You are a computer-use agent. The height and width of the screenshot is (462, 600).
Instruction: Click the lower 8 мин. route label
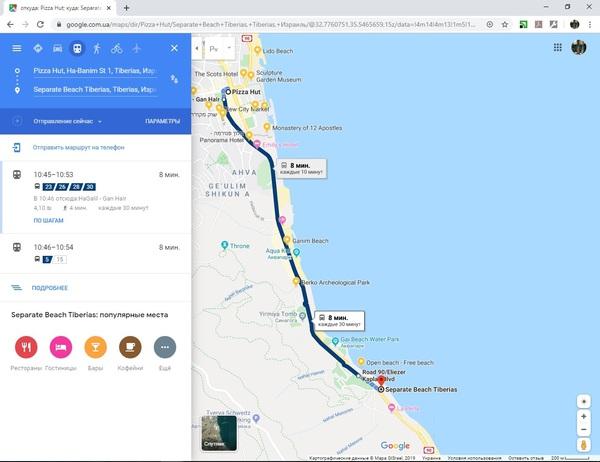[339, 321]
